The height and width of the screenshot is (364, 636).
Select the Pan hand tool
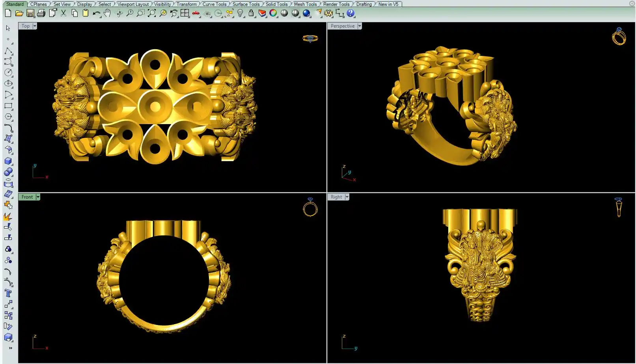pyautogui.click(x=107, y=13)
